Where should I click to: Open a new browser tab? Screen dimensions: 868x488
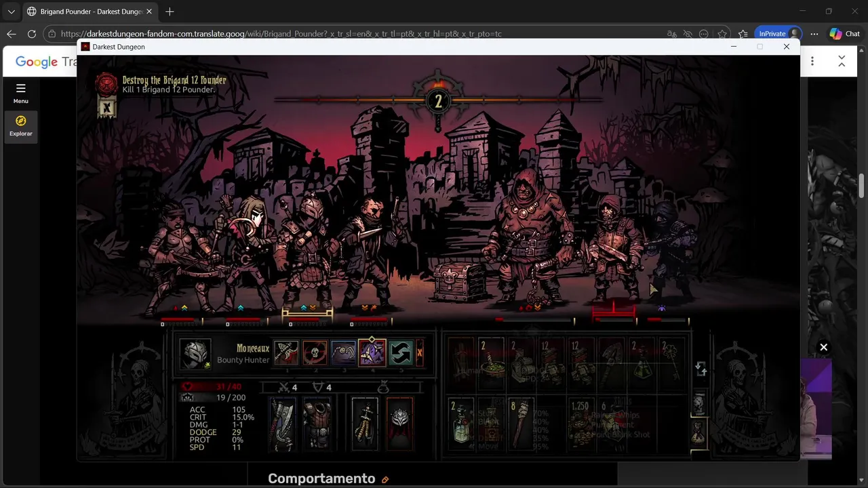tap(170, 12)
